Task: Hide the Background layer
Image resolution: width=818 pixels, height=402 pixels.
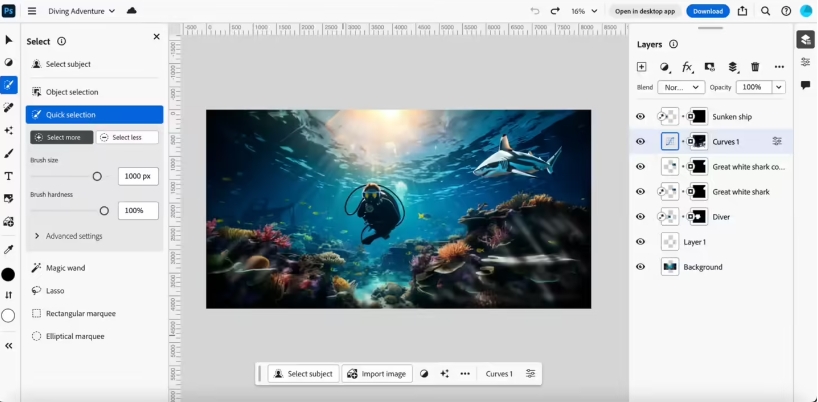Action: [641, 267]
